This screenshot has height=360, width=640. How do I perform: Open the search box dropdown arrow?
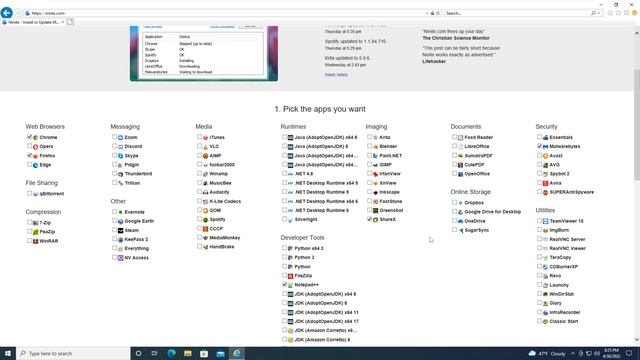[599, 13]
